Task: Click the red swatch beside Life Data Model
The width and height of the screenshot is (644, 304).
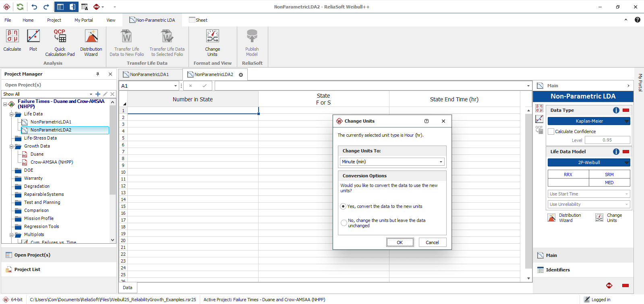Action: (626, 152)
